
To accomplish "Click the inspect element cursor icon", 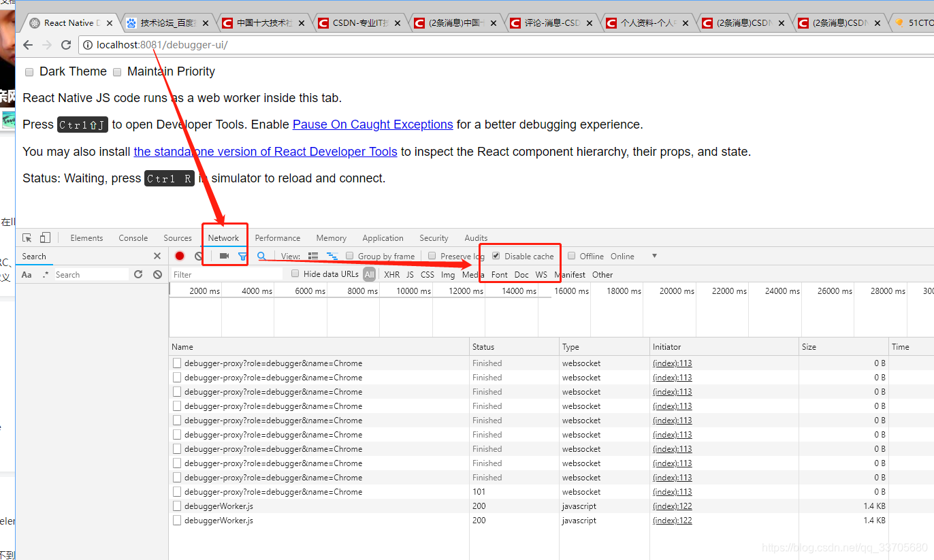I will click(x=27, y=238).
